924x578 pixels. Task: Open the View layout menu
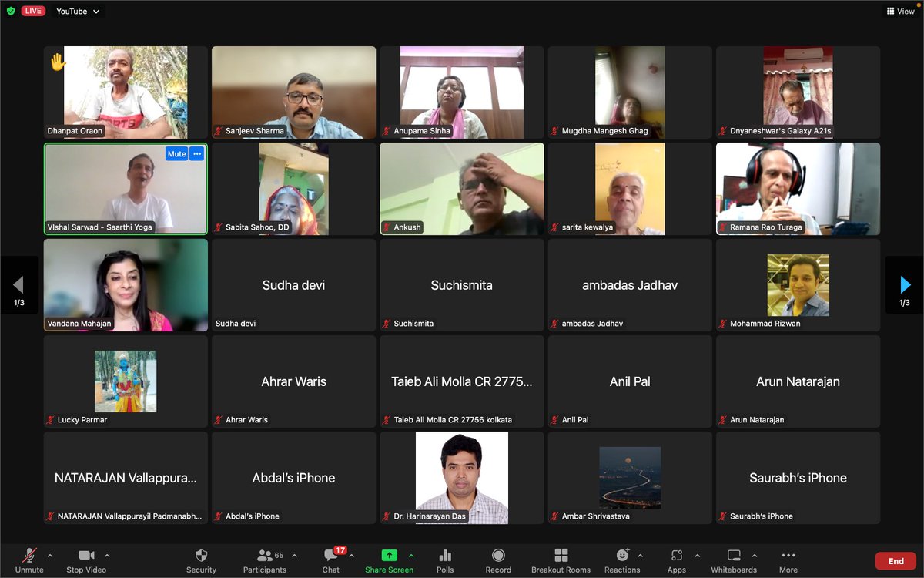900,12
